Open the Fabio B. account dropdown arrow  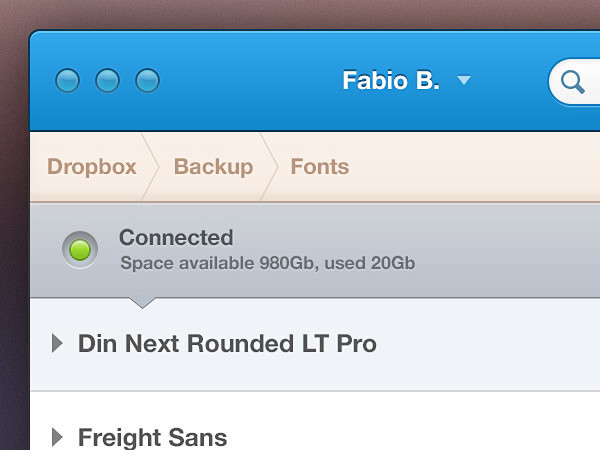[464, 80]
